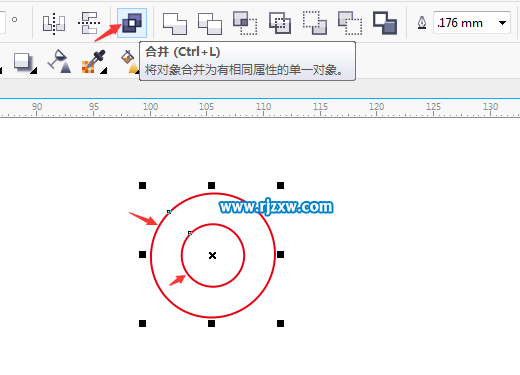Screen dimensions: 520x375
Task: Select the Interactive Fill bucket tool
Action: click(x=130, y=61)
